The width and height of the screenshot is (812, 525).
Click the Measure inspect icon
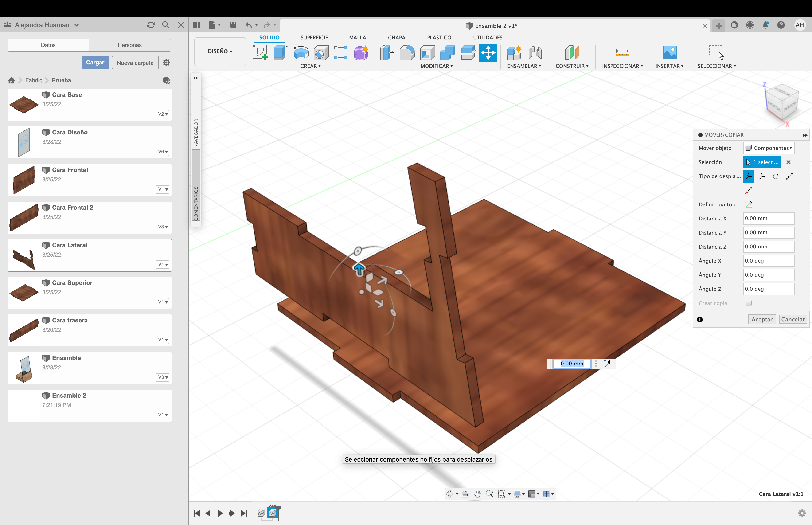[622, 53]
